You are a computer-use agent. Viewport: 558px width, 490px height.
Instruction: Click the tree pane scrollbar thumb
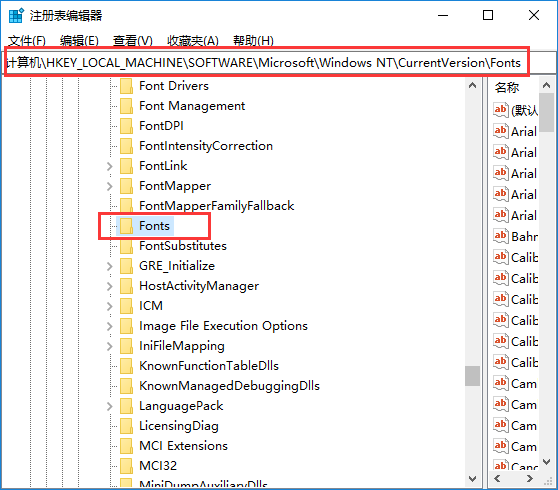click(x=473, y=376)
